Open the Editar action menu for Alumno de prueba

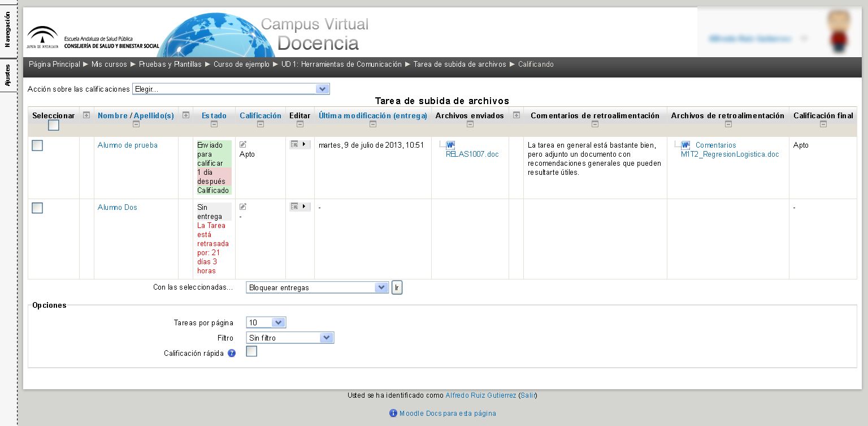[x=300, y=145]
